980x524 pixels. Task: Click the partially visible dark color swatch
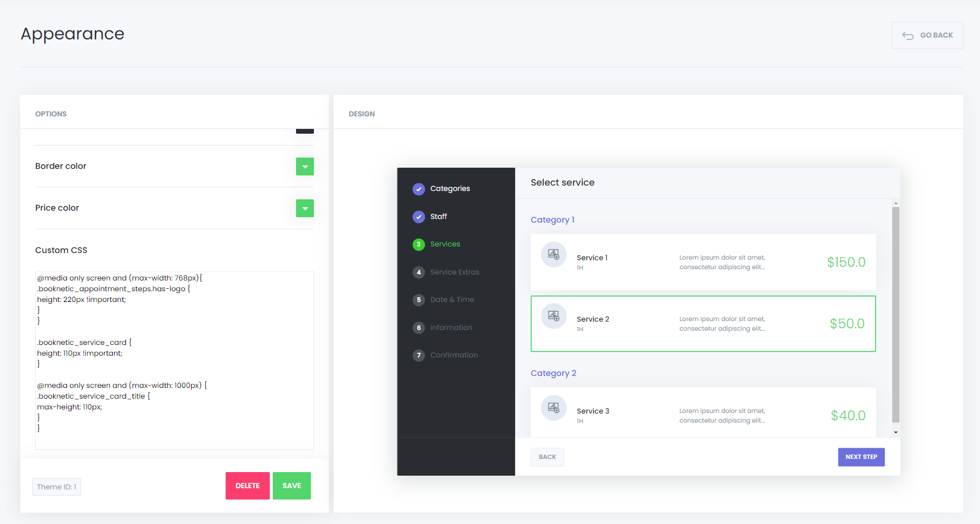(305, 131)
